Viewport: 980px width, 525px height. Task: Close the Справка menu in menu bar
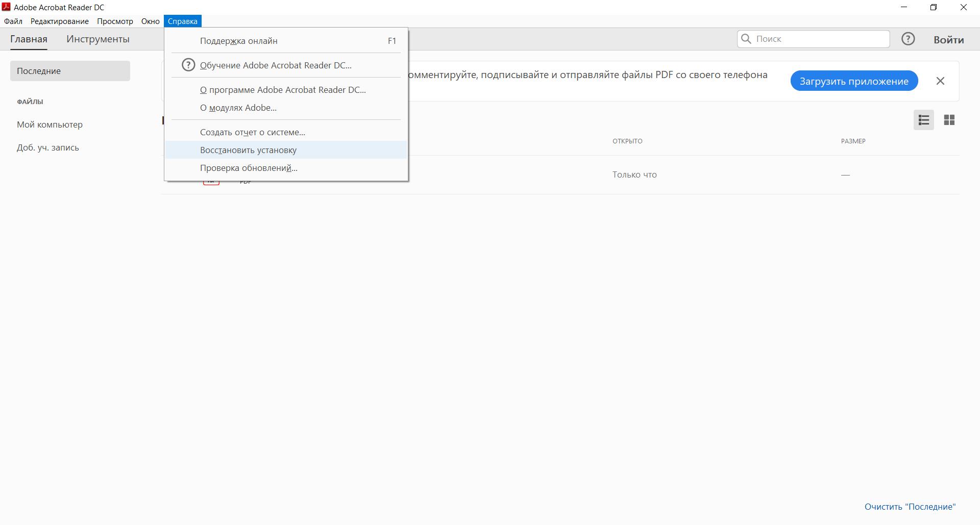183,21
